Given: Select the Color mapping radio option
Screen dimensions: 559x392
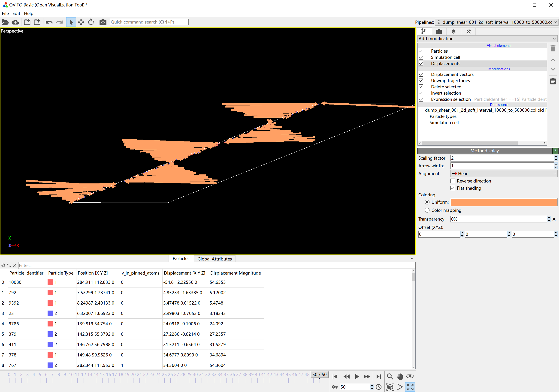Looking at the screenshot, I should (427, 210).
